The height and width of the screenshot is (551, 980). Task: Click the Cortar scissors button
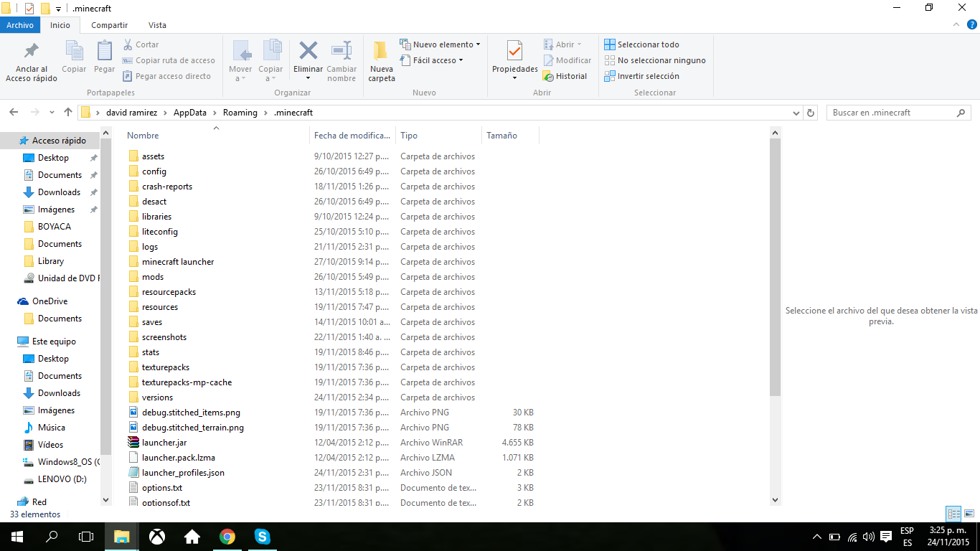pos(141,44)
